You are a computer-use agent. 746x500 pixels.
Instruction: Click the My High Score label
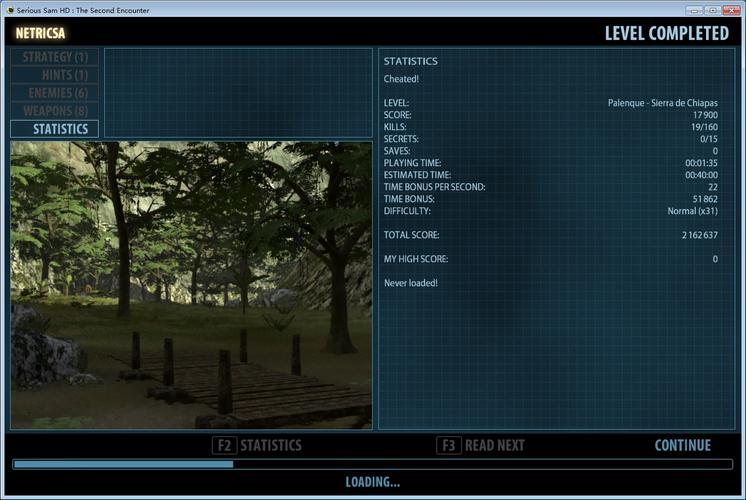[x=416, y=259]
